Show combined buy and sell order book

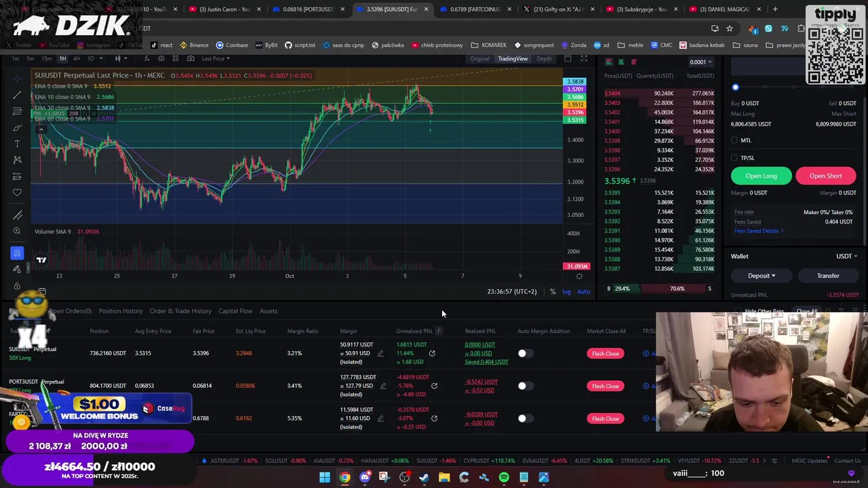click(x=608, y=62)
